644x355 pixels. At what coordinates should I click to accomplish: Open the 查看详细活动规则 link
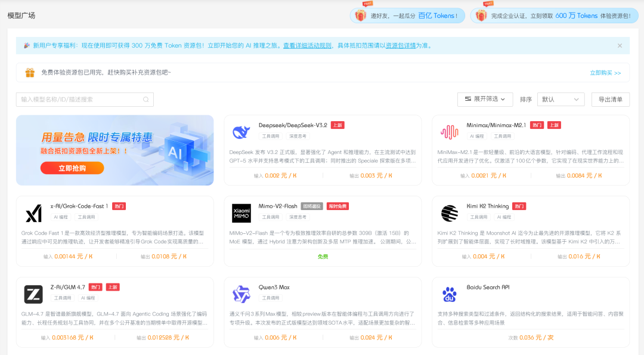pyautogui.click(x=307, y=45)
